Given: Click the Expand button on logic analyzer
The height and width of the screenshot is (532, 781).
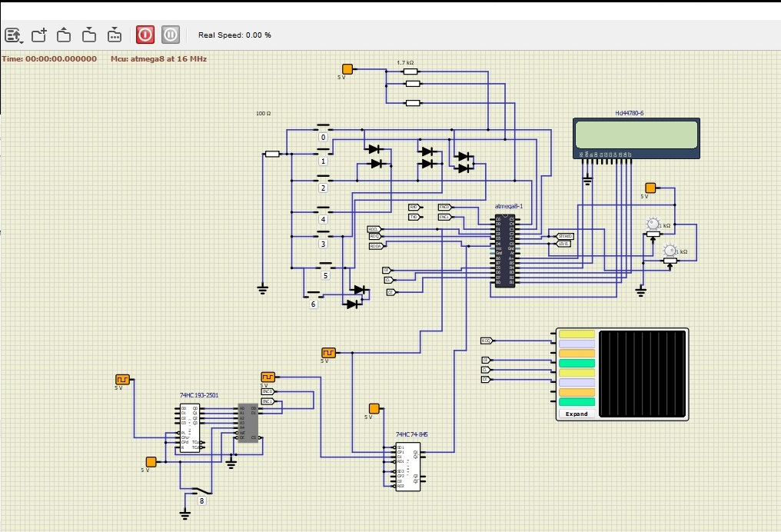Looking at the screenshot, I should tap(577, 414).
